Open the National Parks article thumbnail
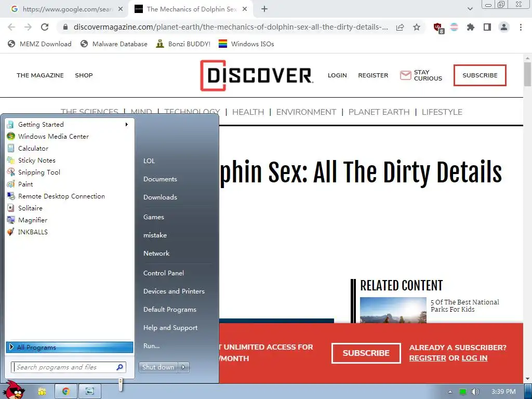This screenshot has height=399, width=532. point(393,310)
